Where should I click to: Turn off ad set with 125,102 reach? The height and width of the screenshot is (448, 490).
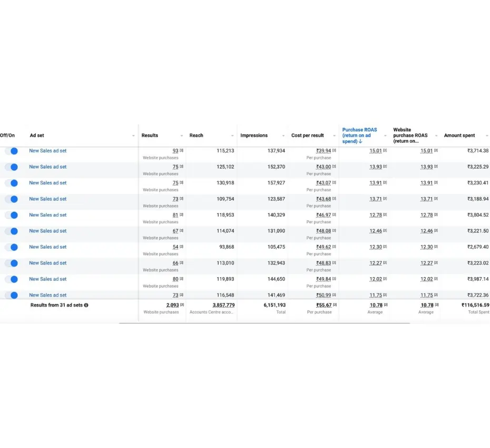tap(12, 167)
